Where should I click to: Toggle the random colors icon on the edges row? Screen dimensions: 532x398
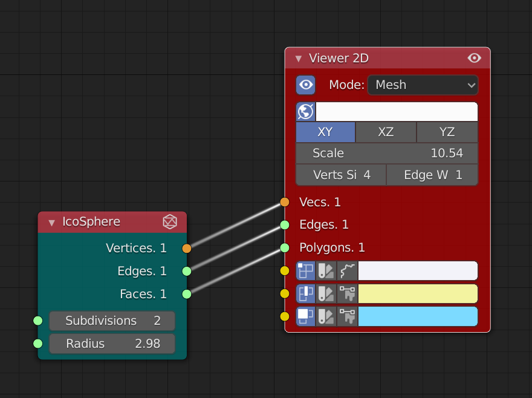coord(325,294)
